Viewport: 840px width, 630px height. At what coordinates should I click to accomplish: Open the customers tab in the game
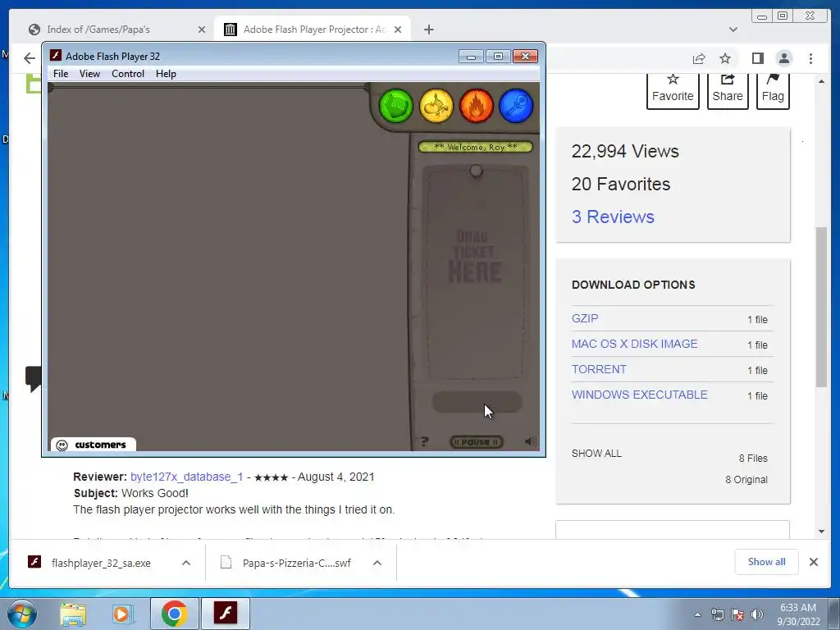[93, 445]
